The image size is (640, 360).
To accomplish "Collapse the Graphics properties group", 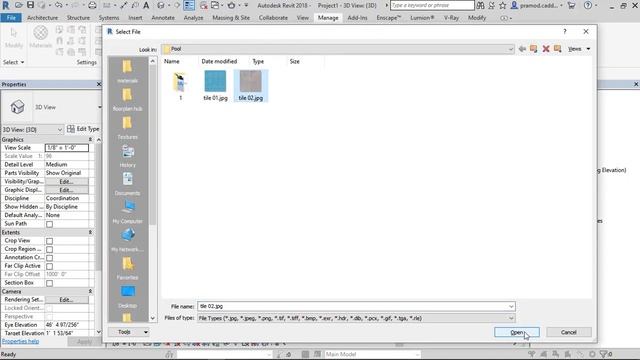I will [90, 140].
